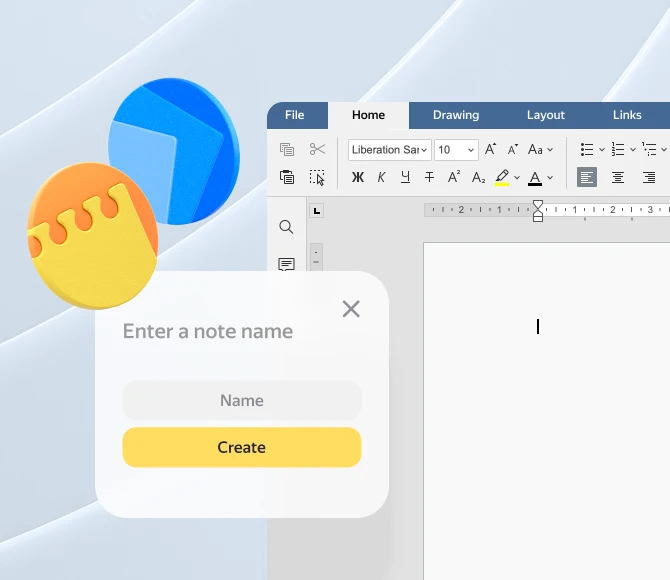Click the orange-yellow notes round icon
670x580 pixels.
click(93, 236)
